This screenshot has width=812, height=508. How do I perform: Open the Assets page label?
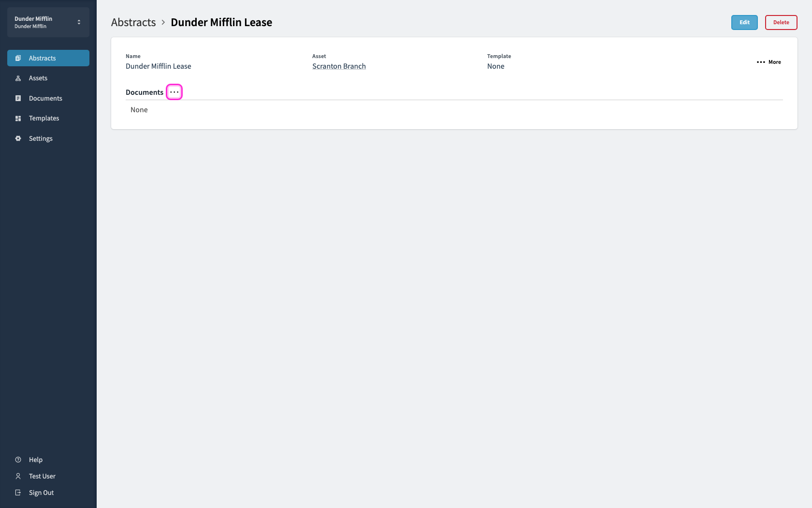38,78
